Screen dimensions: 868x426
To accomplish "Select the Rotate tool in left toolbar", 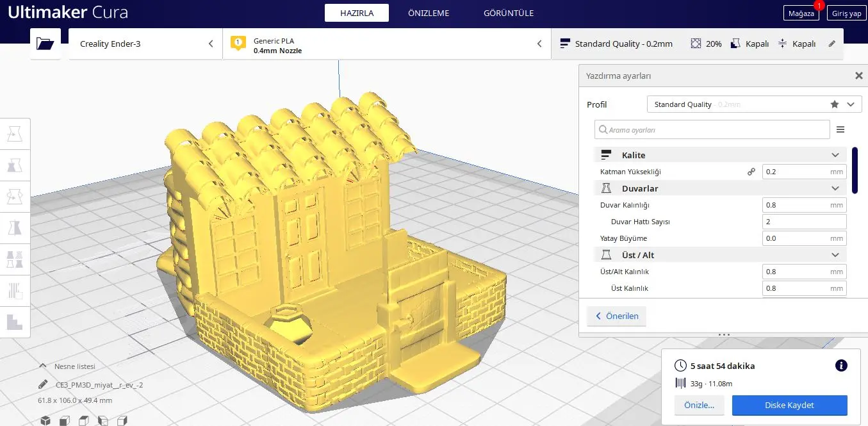I will [15, 197].
